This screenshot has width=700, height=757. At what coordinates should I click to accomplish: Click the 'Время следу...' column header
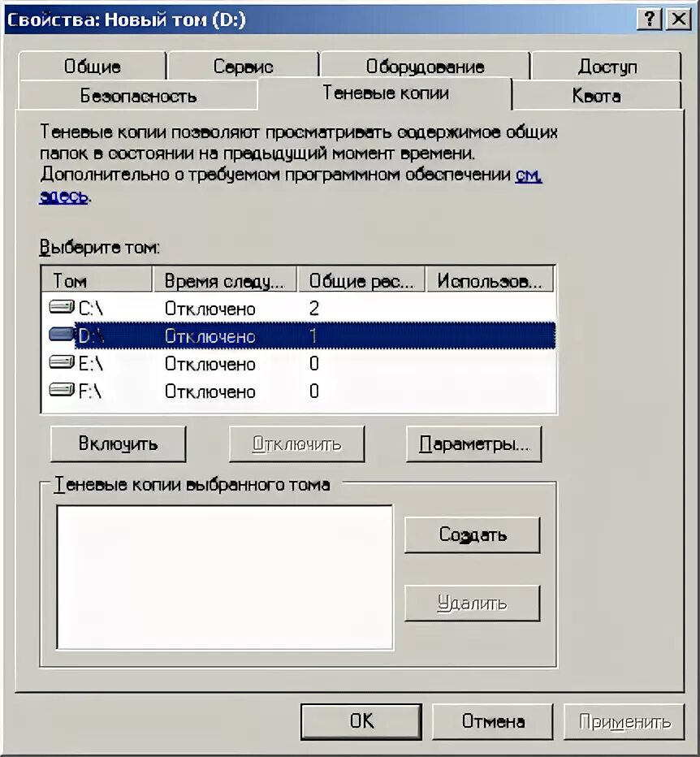coord(225,280)
